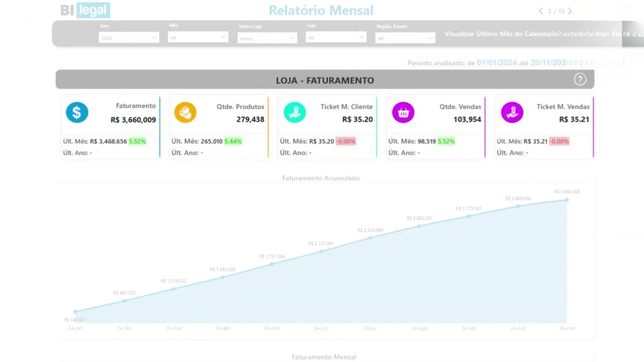Select the 24-nov data point on chart
The image size is (644, 362).
567,200
